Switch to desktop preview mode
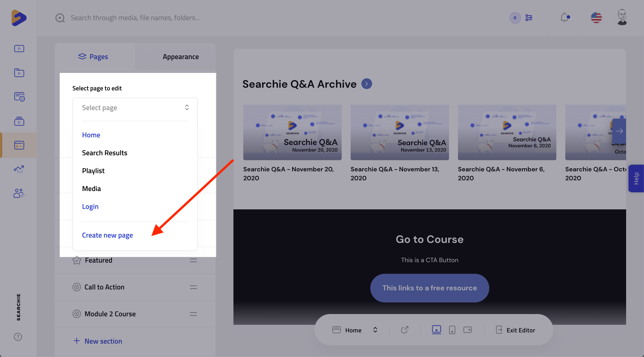Viewport: 644px width, 357px height. pyautogui.click(x=436, y=330)
